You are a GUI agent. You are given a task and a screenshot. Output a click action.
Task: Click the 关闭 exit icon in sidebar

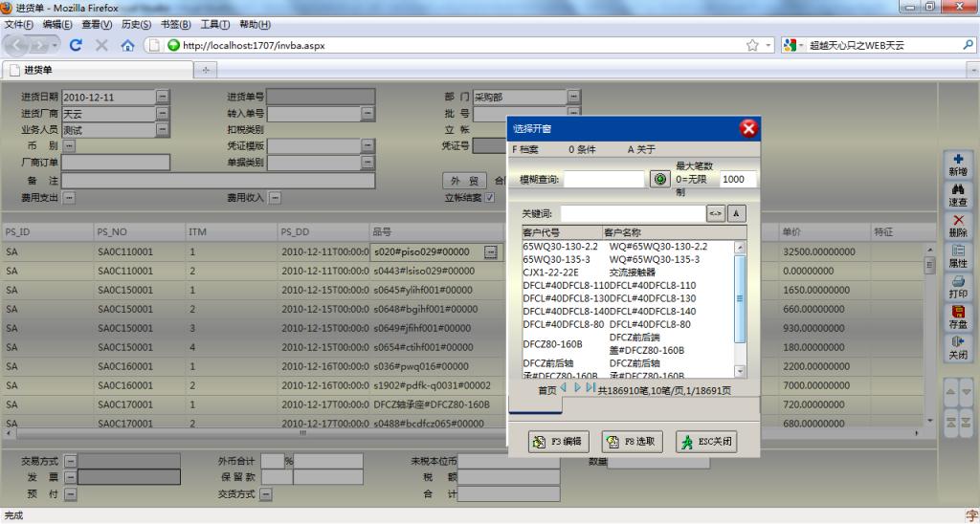coord(958,347)
